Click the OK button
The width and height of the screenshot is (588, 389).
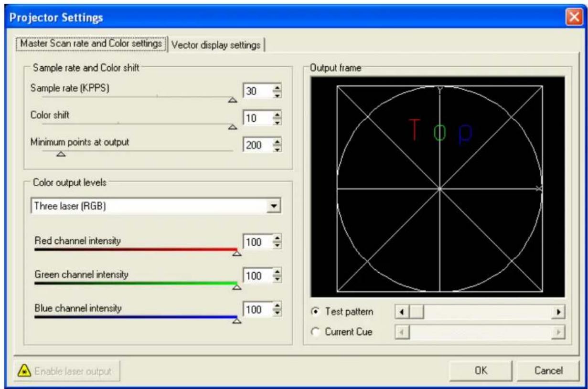pos(481,370)
